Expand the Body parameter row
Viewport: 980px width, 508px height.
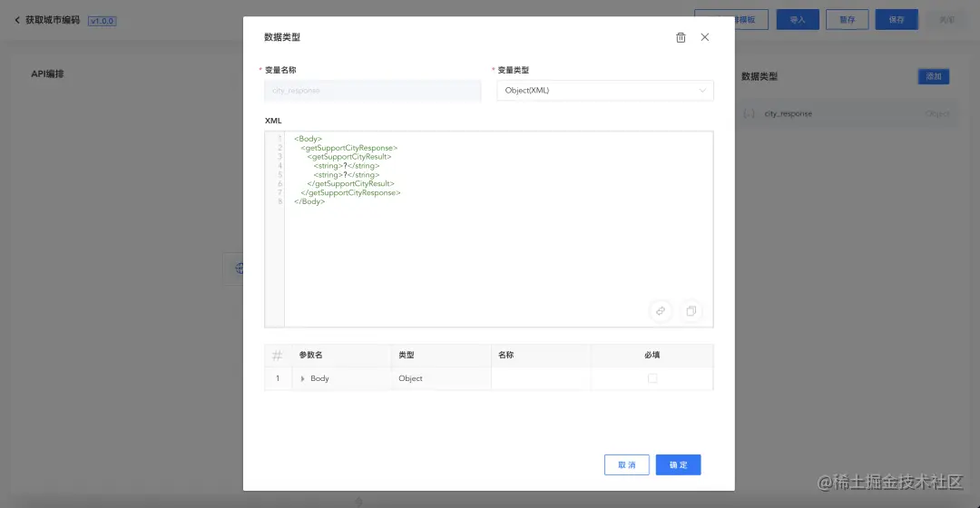pos(302,378)
